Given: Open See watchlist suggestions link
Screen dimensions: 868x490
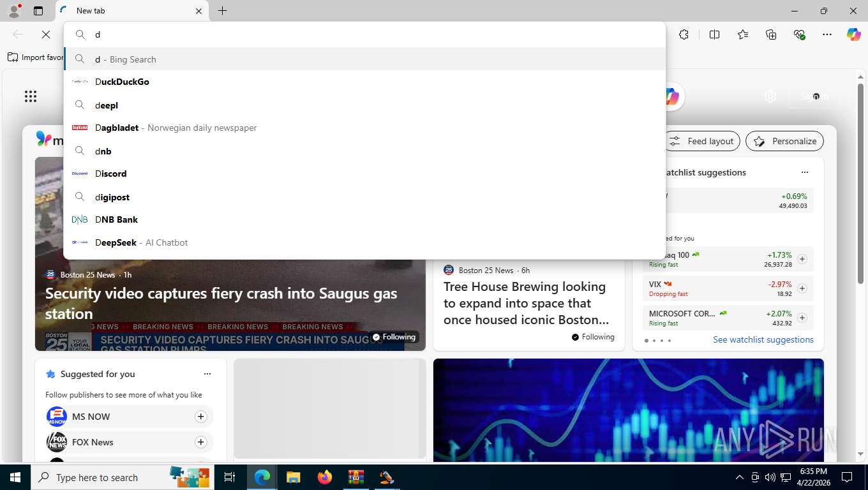Looking at the screenshot, I should 763,339.
